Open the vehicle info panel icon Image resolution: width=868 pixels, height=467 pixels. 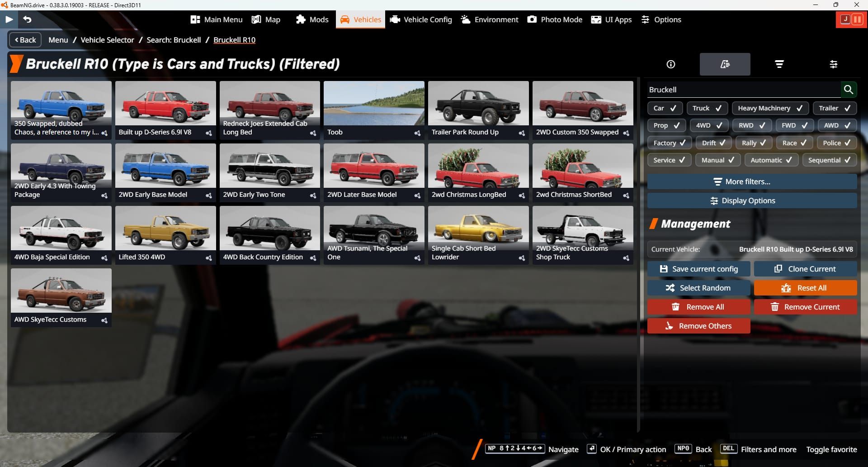pos(670,64)
